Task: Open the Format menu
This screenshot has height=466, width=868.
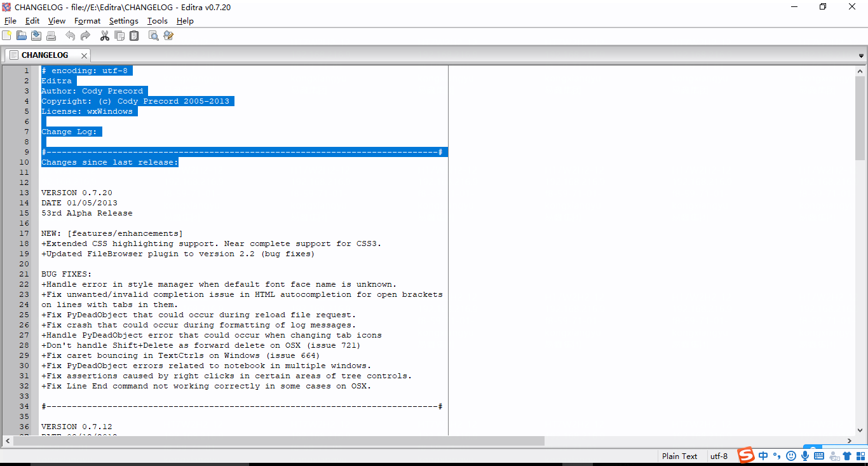Action: [87, 21]
